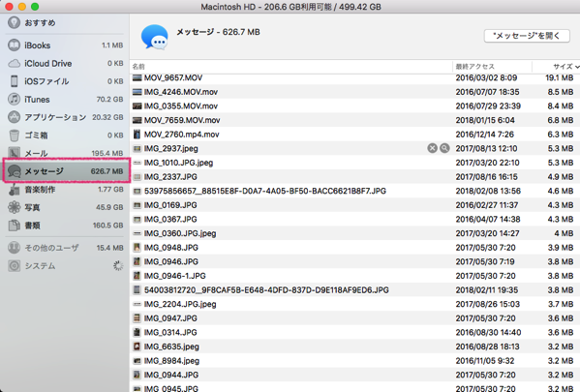Click the 19.1 MB size value
The image size is (580, 392).
pos(560,77)
